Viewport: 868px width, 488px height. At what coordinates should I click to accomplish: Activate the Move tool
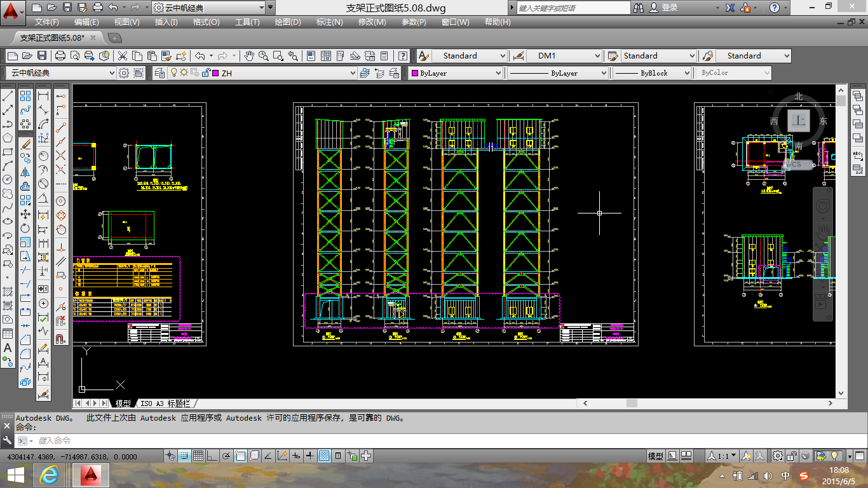[25, 214]
